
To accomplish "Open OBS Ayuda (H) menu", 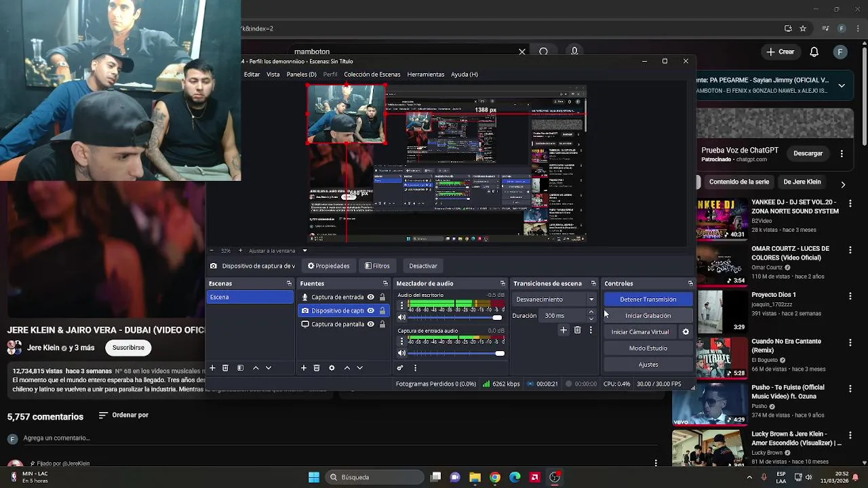I will 465,75.
